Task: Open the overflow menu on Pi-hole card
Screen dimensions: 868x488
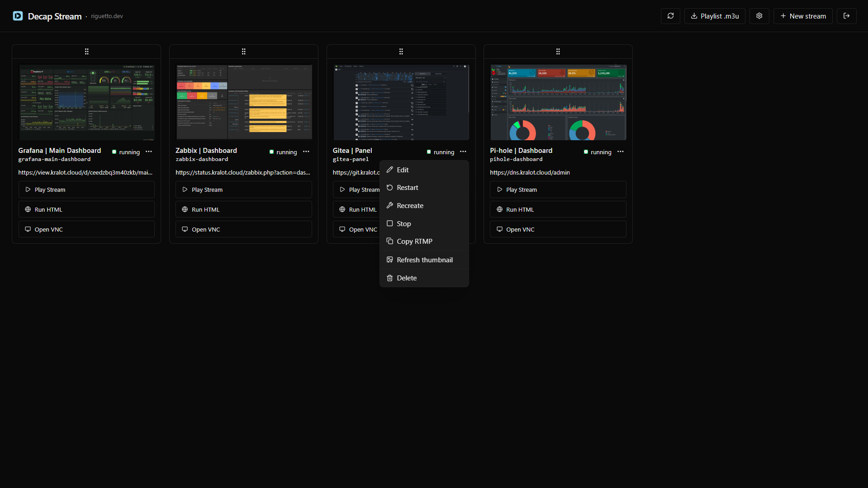Action: click(x=620, y=152)
